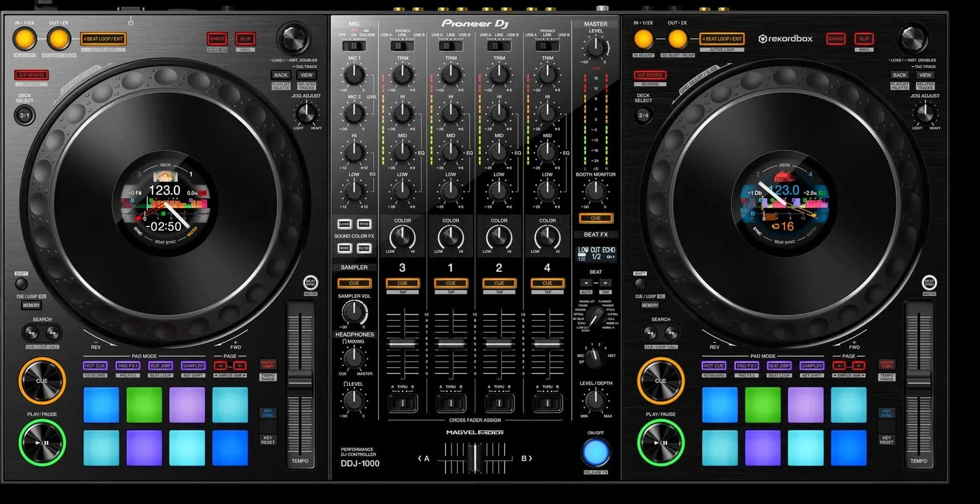Click the MASTER LEVEL knob
This screenshot has width=980, height=504.
(595, 46)
